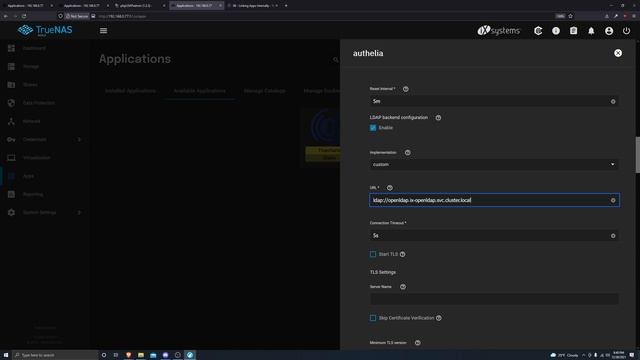This screenshot has height=360, width=640.
Task: Show help for LDAP backend configuration
Action: pos(438,118)
